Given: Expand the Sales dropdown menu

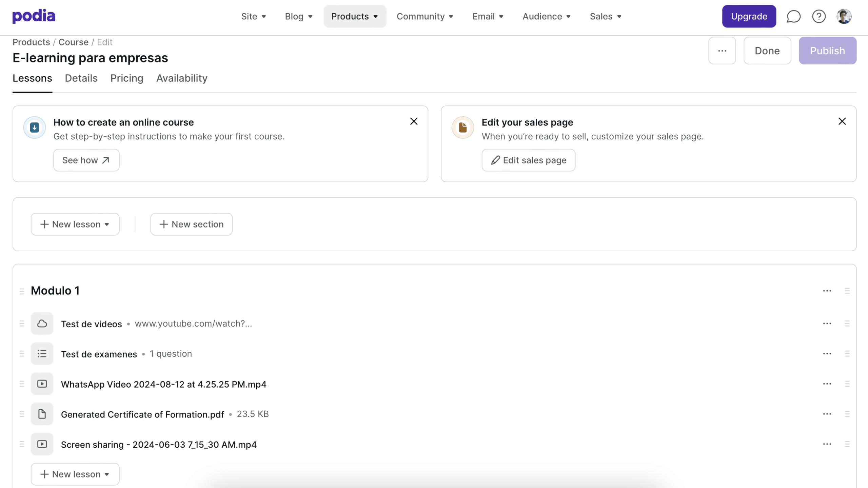Looking at the screenshot, I should pos(606,16).
